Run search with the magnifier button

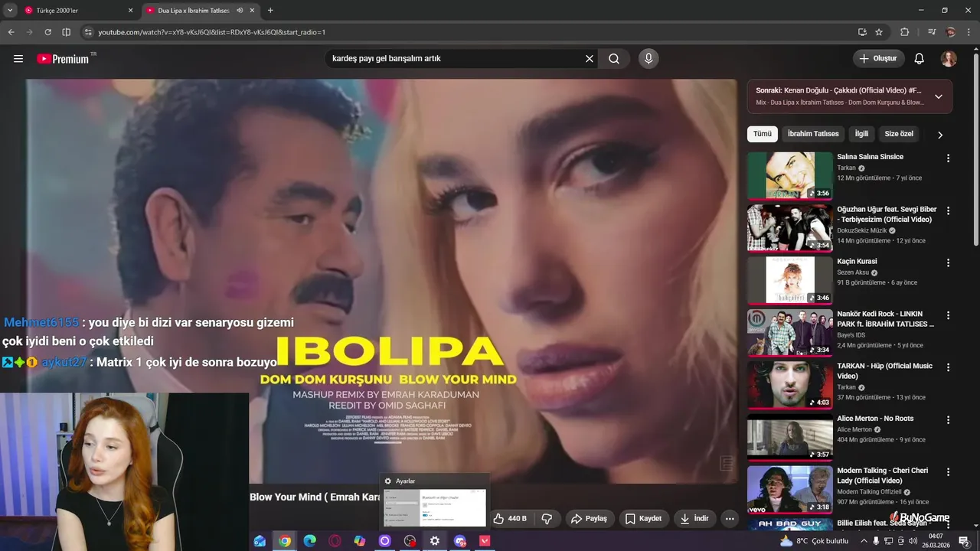pyautogui.click(x=614, y=59)
